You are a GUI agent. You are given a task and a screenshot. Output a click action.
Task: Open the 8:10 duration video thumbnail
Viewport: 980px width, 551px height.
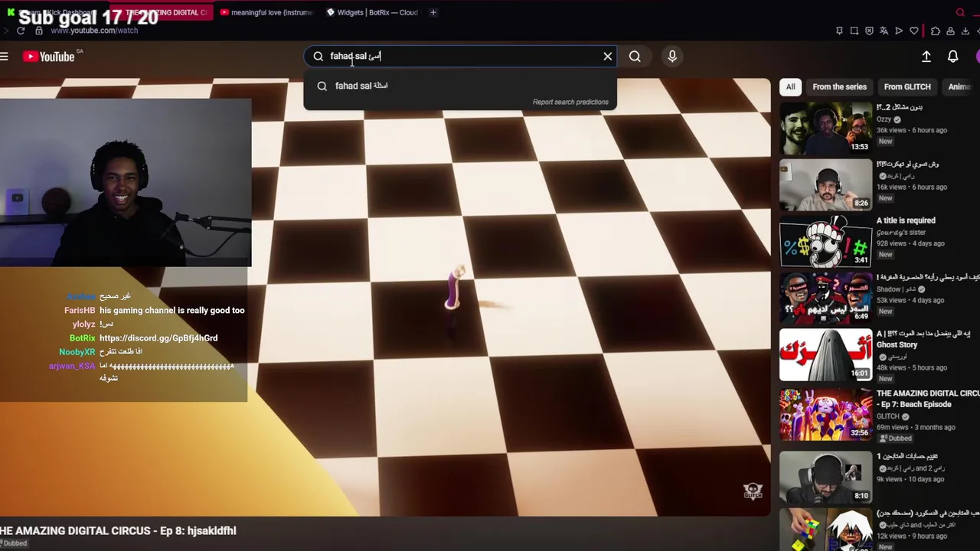(825, 477)
